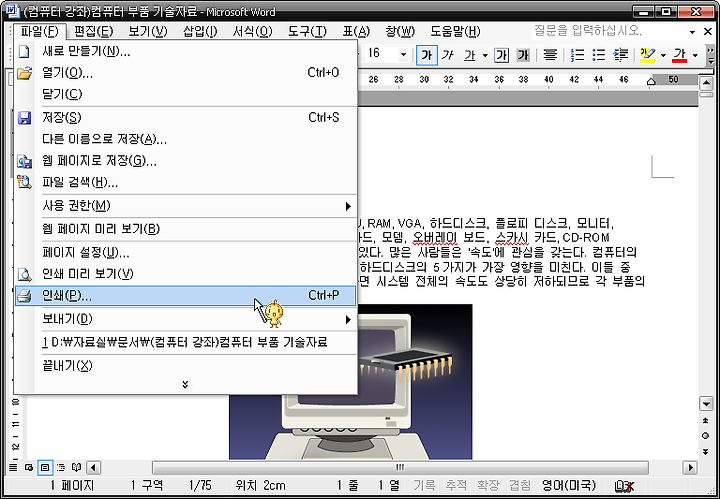Screen dimensions: 720x499
Task: Open the 서식(O) menu
Action: (253, 31)
